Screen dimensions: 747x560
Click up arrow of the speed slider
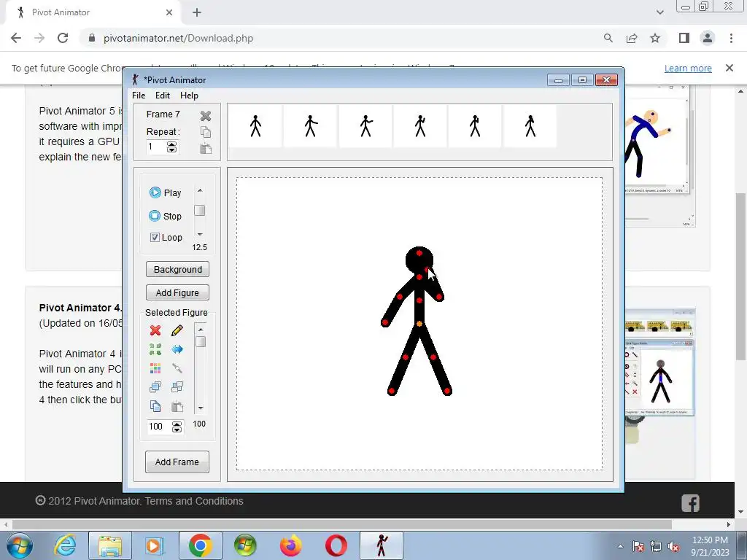tap(200, 190)
